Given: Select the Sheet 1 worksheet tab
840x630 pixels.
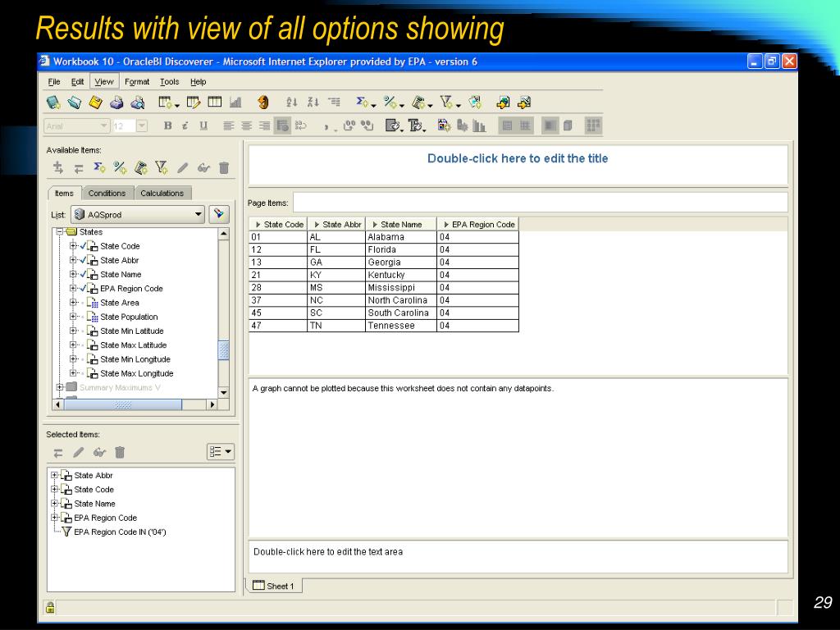Looking at the screenshot, I should [x=274, y=586].
